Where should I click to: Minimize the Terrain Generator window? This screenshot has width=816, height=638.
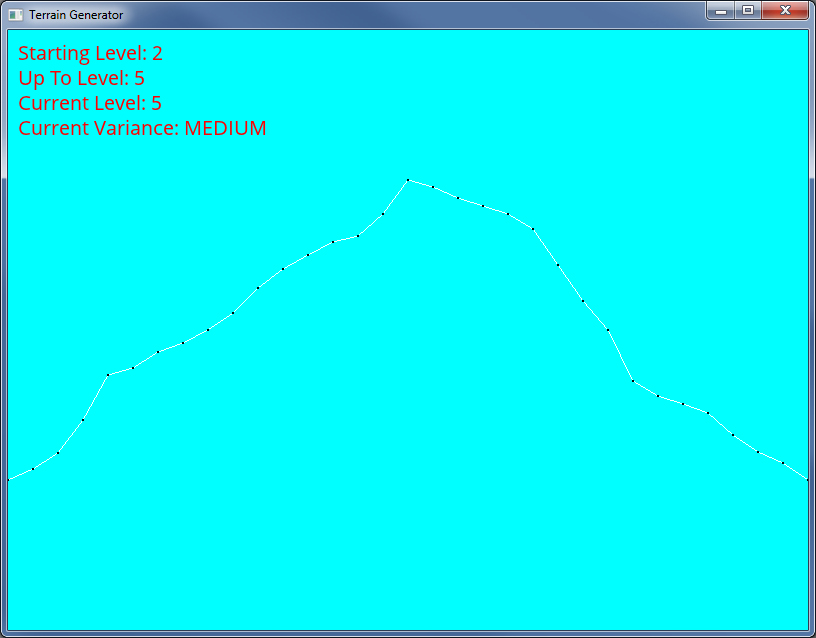[720, 11]
